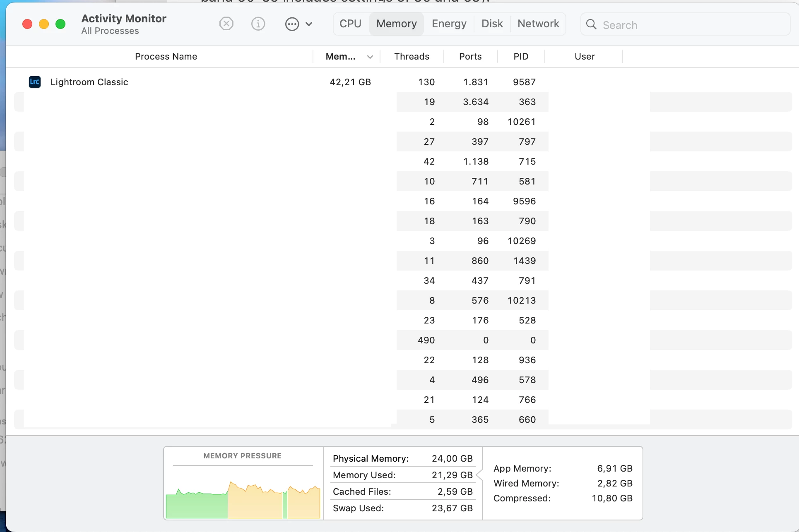Sort by the Process Name column header
The image size is (799, 532).
pyautogui.click(x=166, y=57)
